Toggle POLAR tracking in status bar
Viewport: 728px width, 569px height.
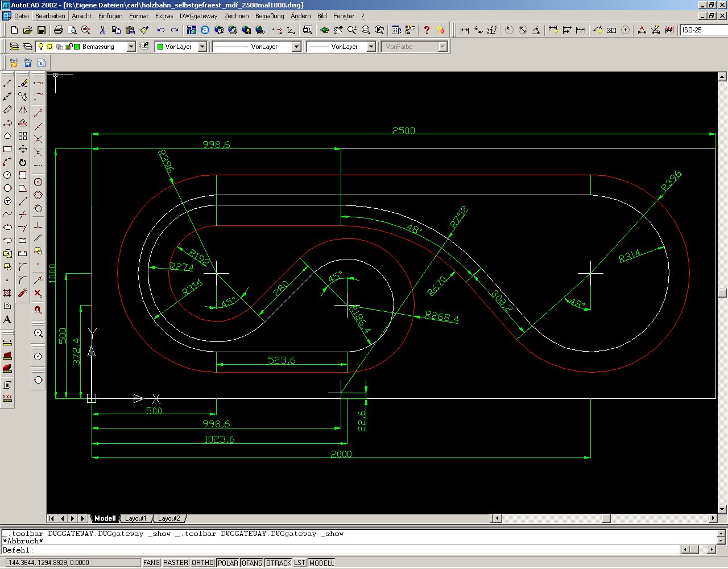[227, 563]
